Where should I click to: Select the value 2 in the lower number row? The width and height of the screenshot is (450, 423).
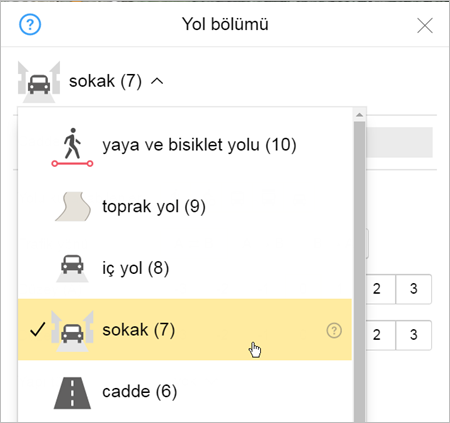pos(377,335)
